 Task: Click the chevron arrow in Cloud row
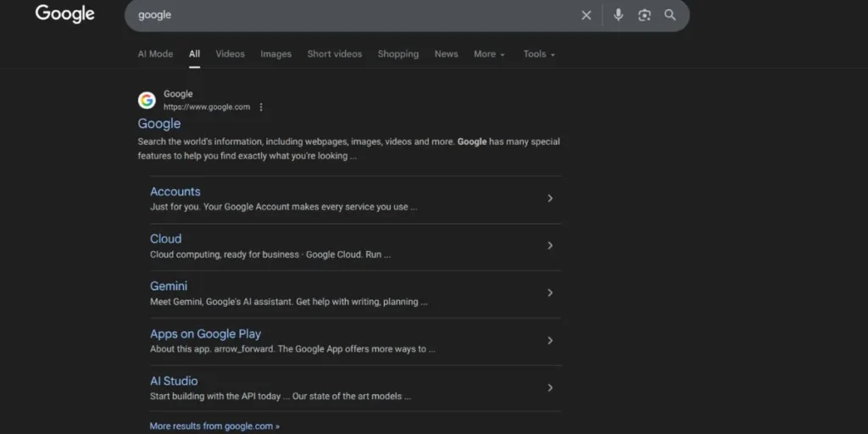(549, 246)
